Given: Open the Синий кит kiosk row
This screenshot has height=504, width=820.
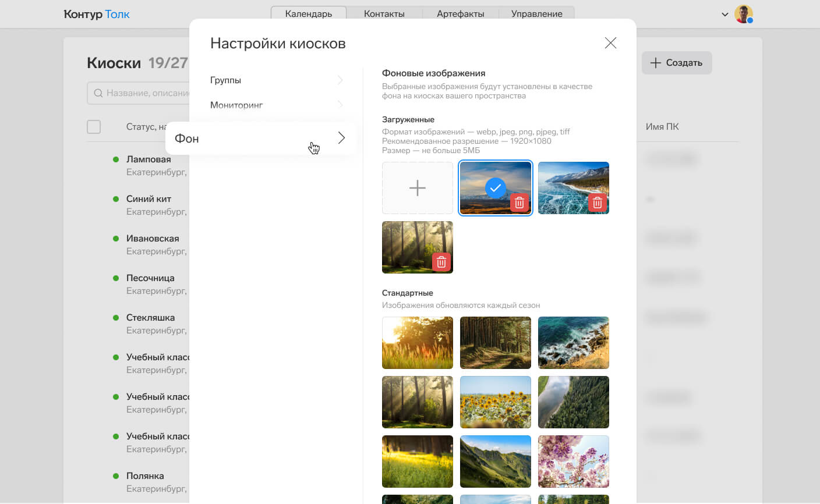Looking at the screenshot, I should pyautogui.click(x=149, y=199).
